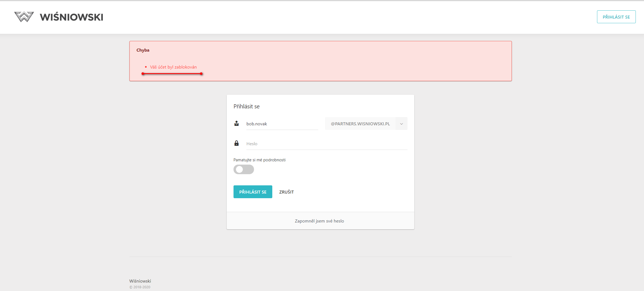The image size is (644, 291).
Task: Click the Chyba error heading
Action: 143,50
